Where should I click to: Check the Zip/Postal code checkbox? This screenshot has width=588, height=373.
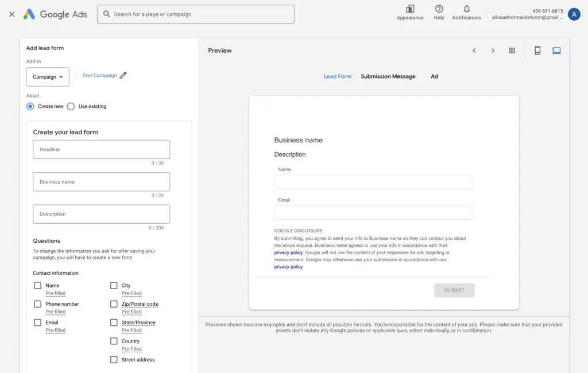[x=114, y=304]
